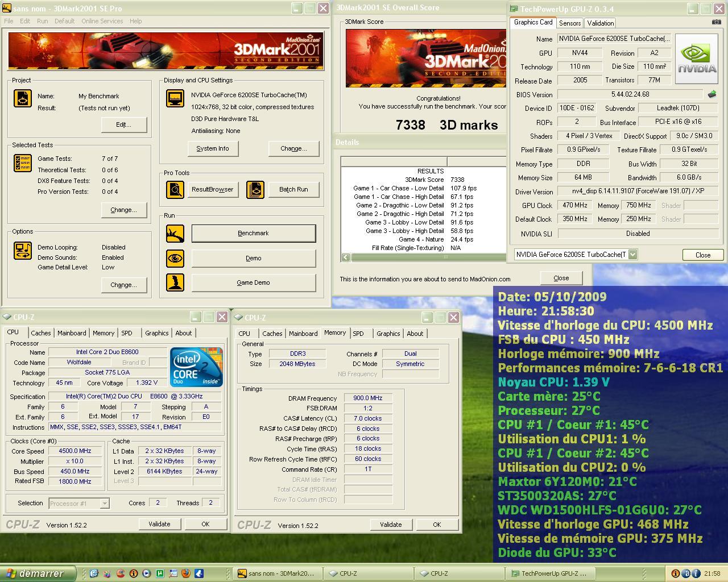
Task: Click Validate in the left CPU-Z window
Action: [x=159, y=524]
